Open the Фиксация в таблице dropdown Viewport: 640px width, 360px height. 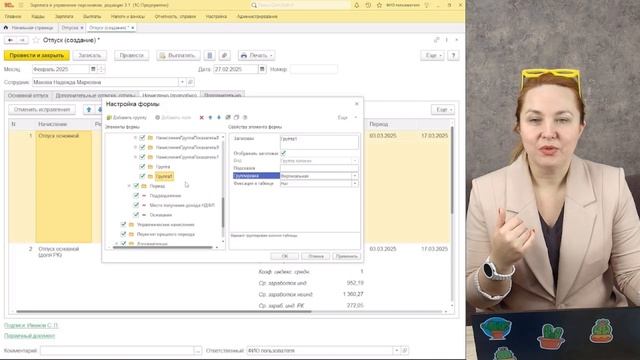355,184
